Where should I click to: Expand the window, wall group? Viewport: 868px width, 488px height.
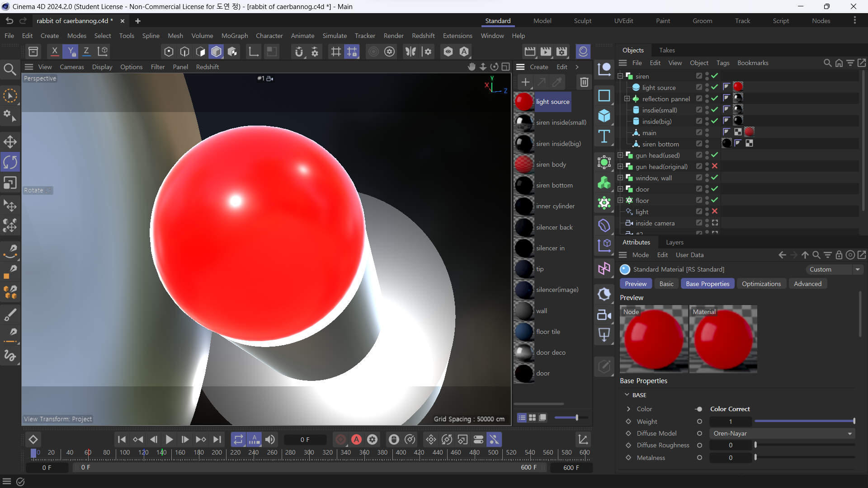[x=620, y=178]
